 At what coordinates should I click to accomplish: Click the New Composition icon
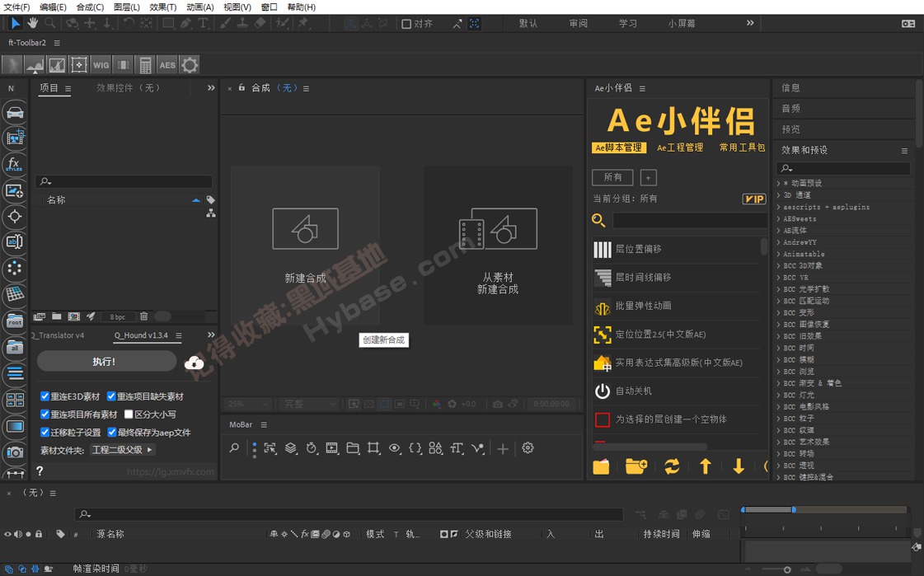(305, 228)
